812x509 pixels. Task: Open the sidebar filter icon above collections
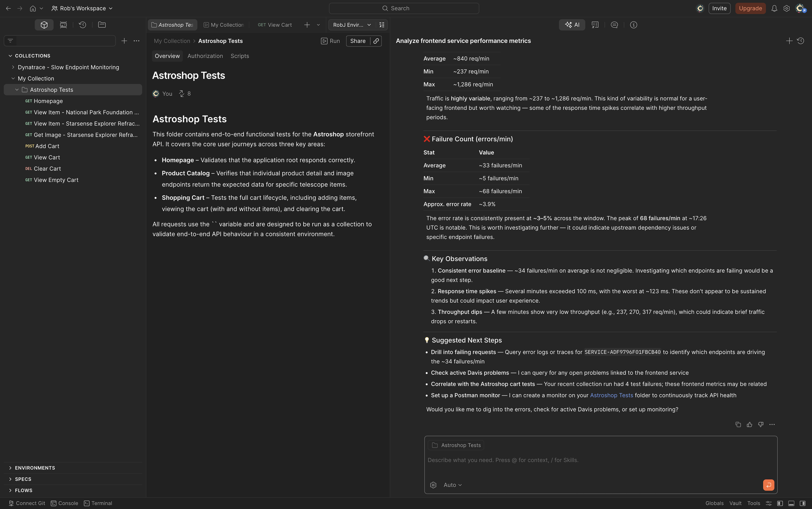pyautogui.click(x=10, y=41)
